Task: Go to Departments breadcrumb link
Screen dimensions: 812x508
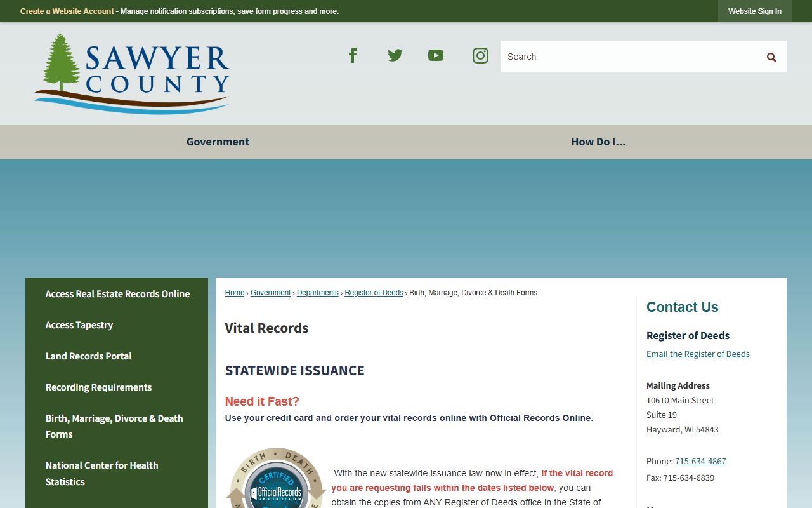Action: 318,293
